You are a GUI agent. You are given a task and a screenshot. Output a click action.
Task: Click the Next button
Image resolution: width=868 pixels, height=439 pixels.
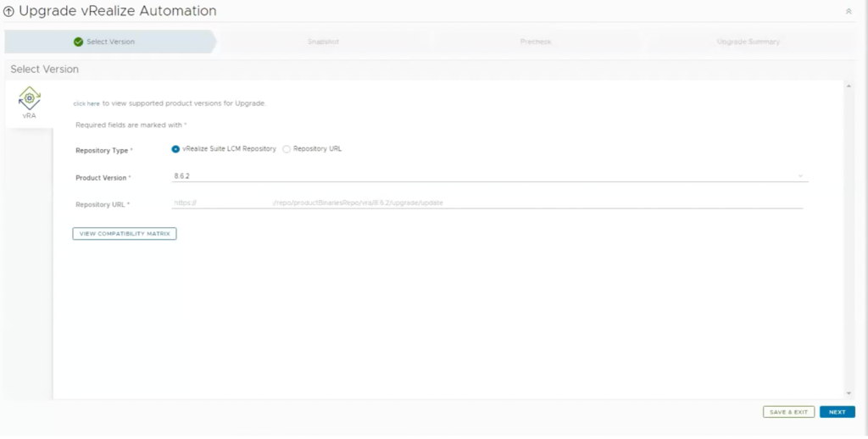(837, 412)
